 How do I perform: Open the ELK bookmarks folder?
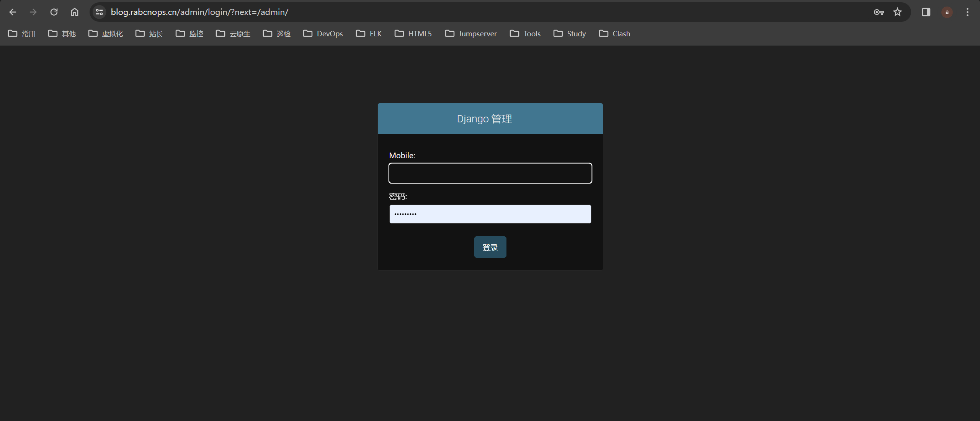coord(369,34)
